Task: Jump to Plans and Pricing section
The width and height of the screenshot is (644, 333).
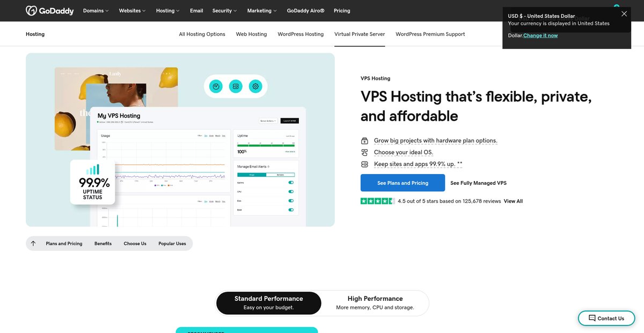Action: (64, 244)
